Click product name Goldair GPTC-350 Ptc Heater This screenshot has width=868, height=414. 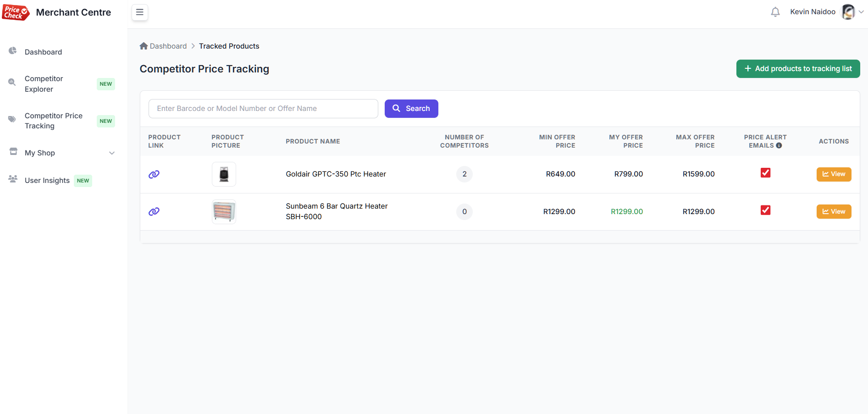click(x=336, y=174)
